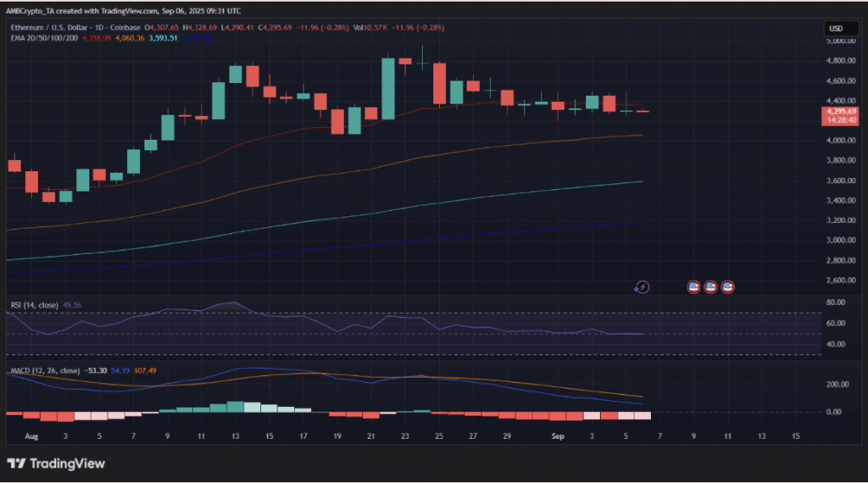
Task: Click the 4,800.00 price axis label
Action: click(841, 61)
